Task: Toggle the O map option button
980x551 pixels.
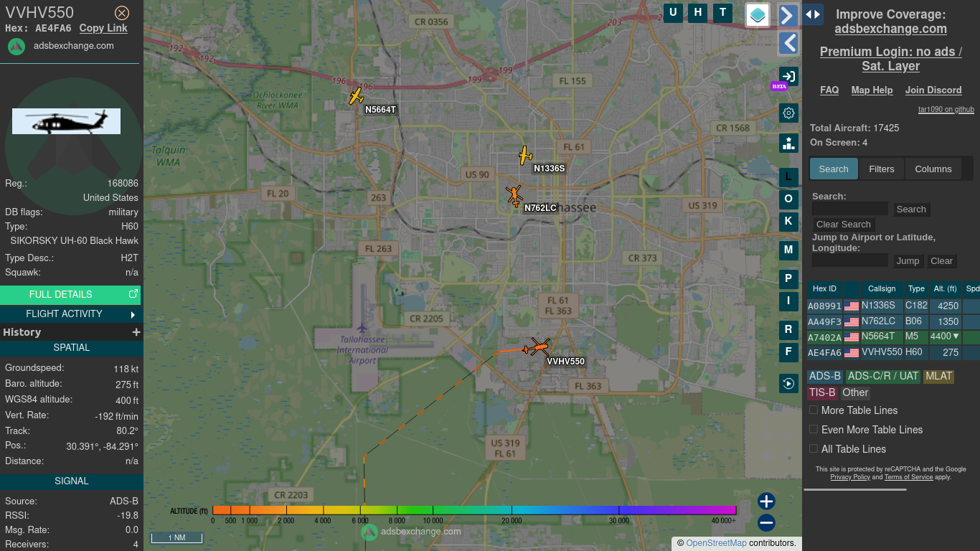Action: pos(788,199)
